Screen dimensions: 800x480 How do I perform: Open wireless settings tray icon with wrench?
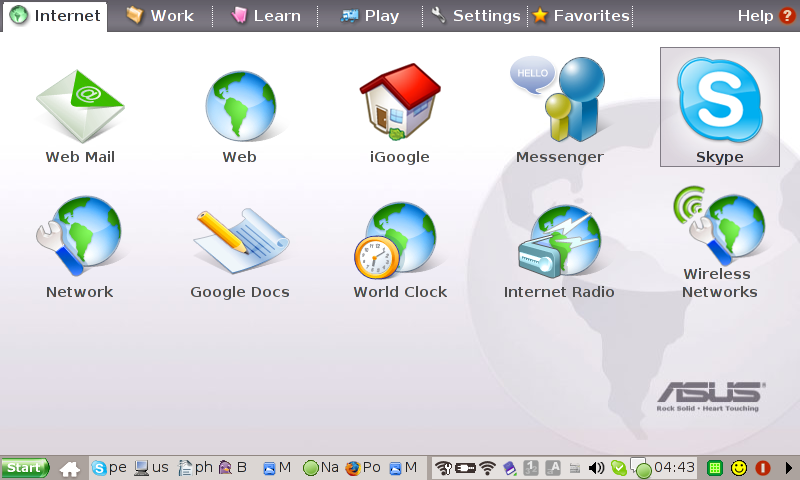(443, 468)
